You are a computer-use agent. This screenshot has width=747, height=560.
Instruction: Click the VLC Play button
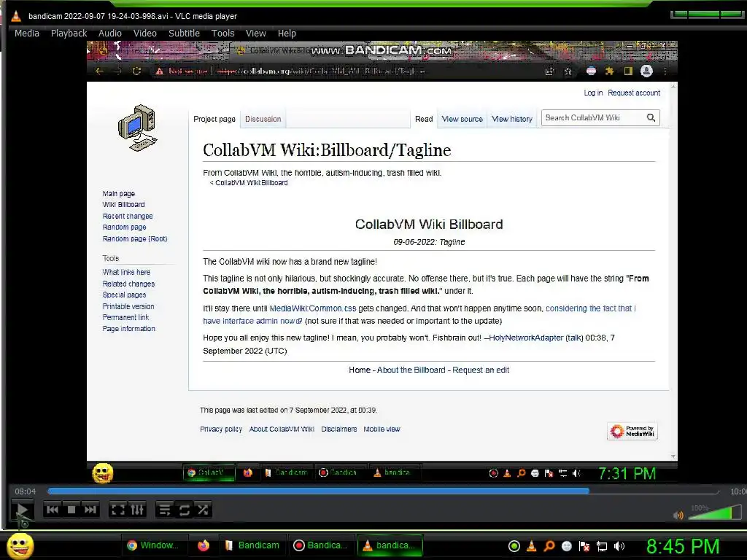point(22,510)
